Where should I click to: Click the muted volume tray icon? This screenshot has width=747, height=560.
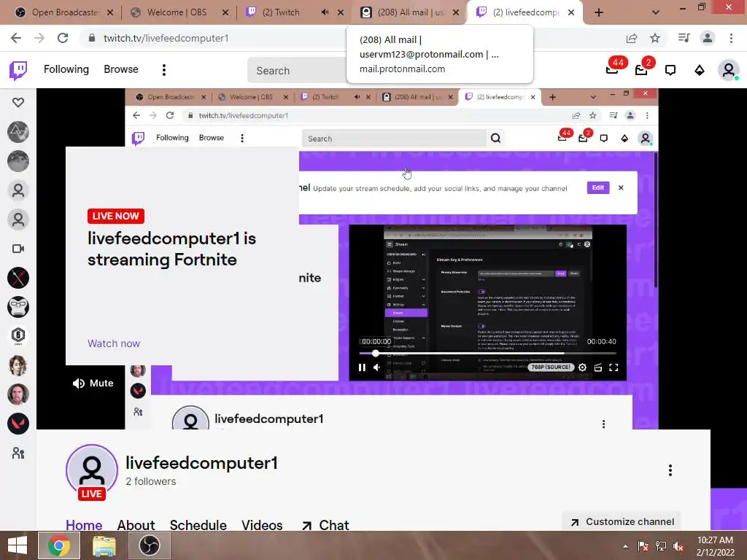click(678, 546)
